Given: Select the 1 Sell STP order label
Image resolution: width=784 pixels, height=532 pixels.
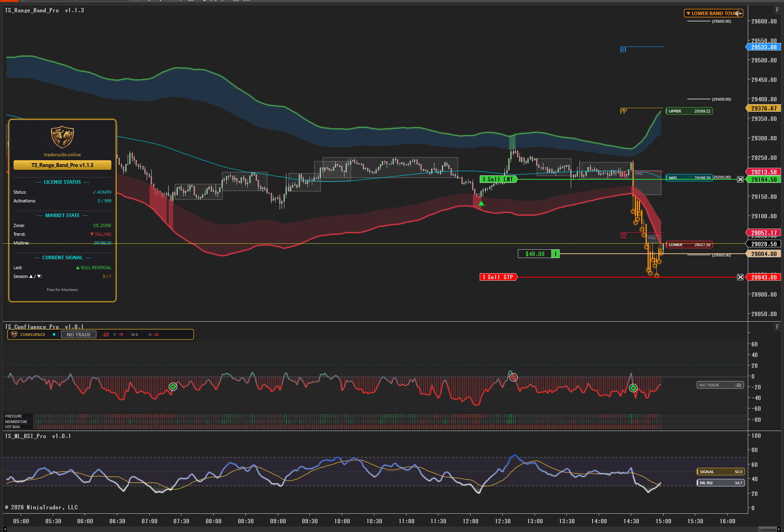Looking at the screenshot, I should click(498, 277).
